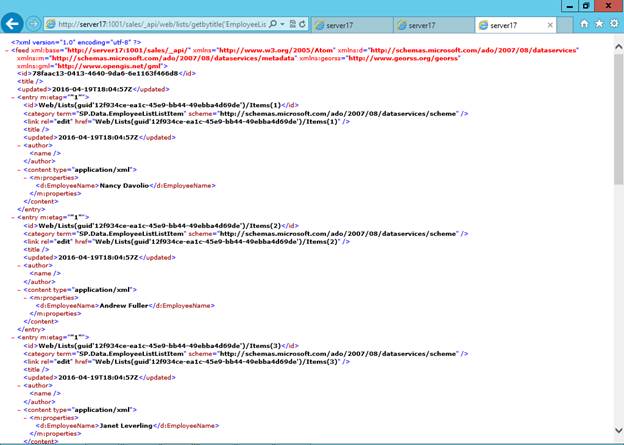Collapse content node of Nancy Davolio entry
This screenshot has width=624, height=445.
click(x=19, y=170)
